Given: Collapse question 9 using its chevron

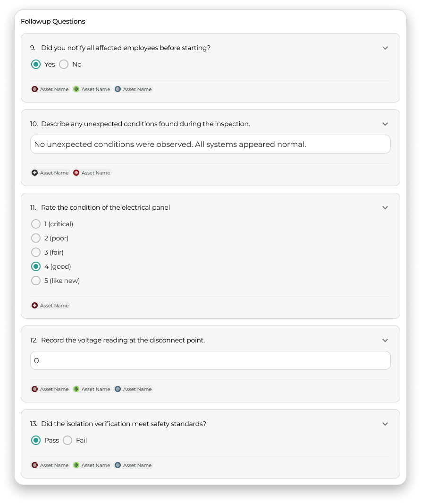Looking at the screenshot, I should [x=385, y=48].
